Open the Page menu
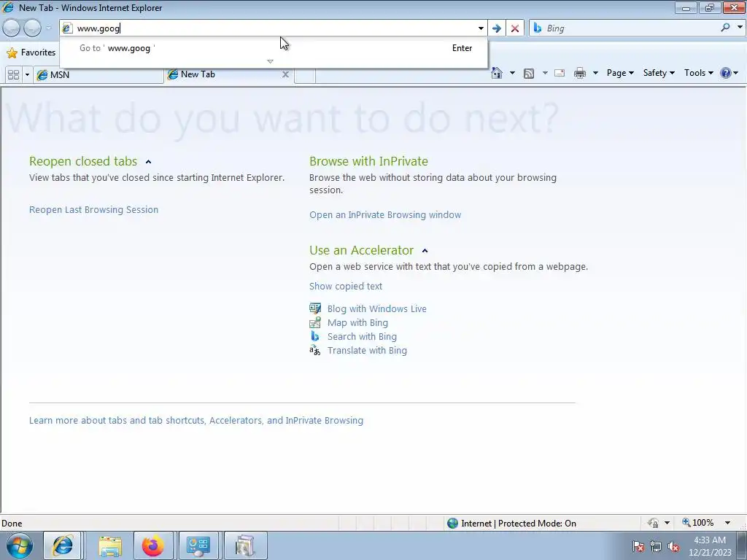Viewport: 747px width, 560px height. point(620,73)
